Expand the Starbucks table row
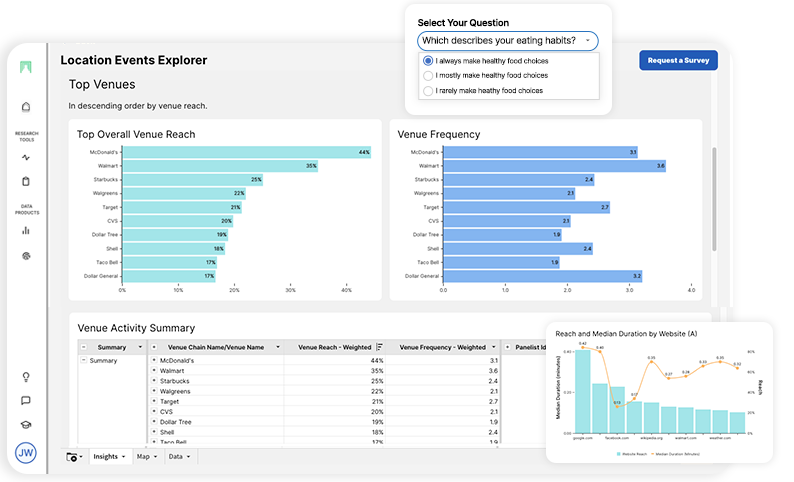 [x=154, y=381]
